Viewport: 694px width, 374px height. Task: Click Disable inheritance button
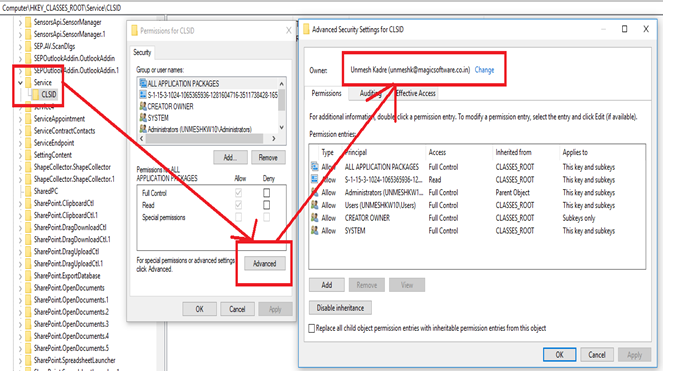[340, 308]
